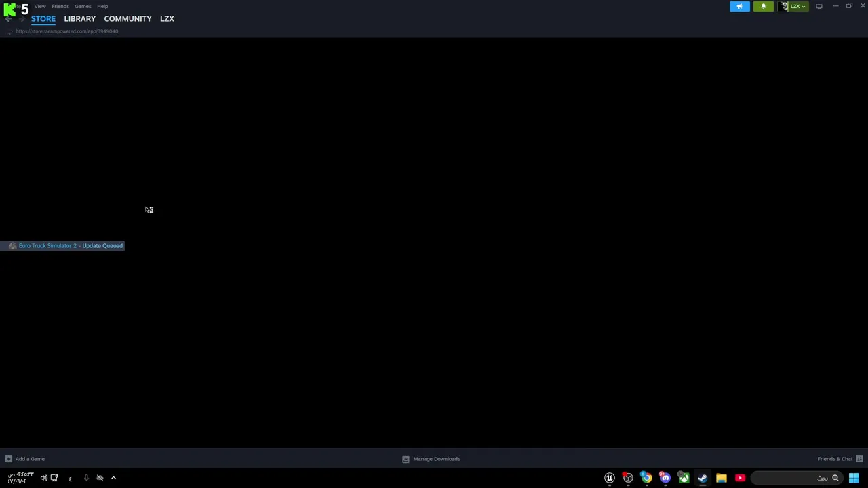Open volume speaker tray icon

[x=43, y=479]
